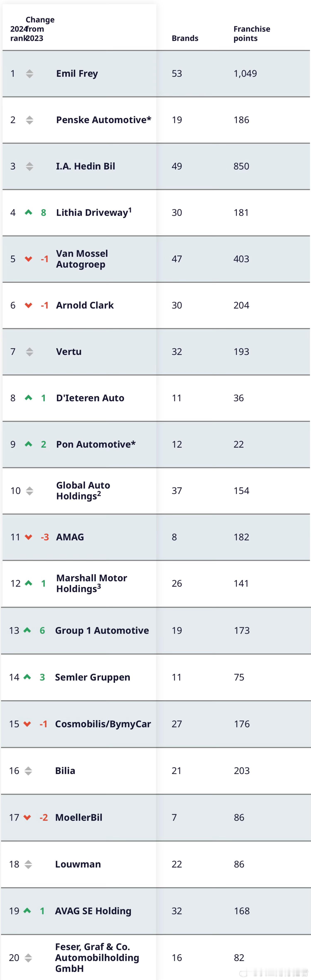Click the Global Auto Holdings dealer name

(x=83, y=490)
